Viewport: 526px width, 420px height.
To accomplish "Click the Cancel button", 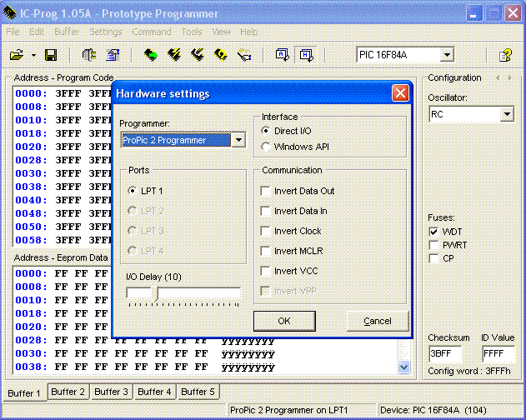I will (x=378, y=321).
